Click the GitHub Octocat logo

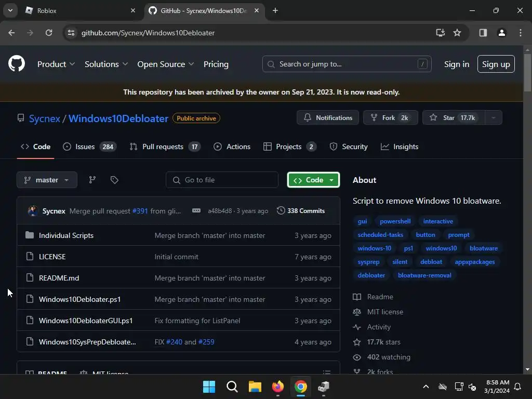click(16, 64)
